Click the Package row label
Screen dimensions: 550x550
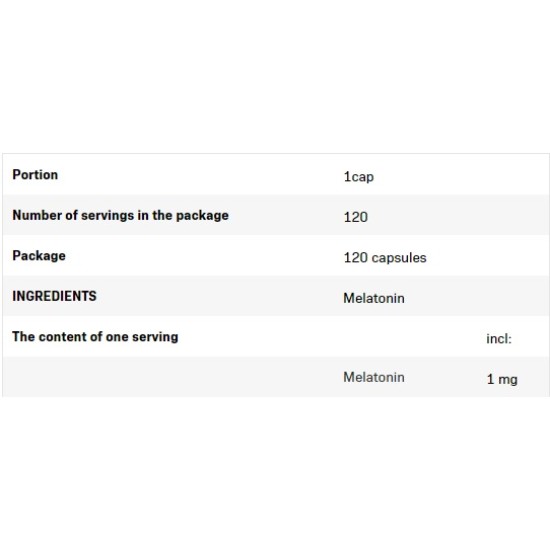point(39,256)
